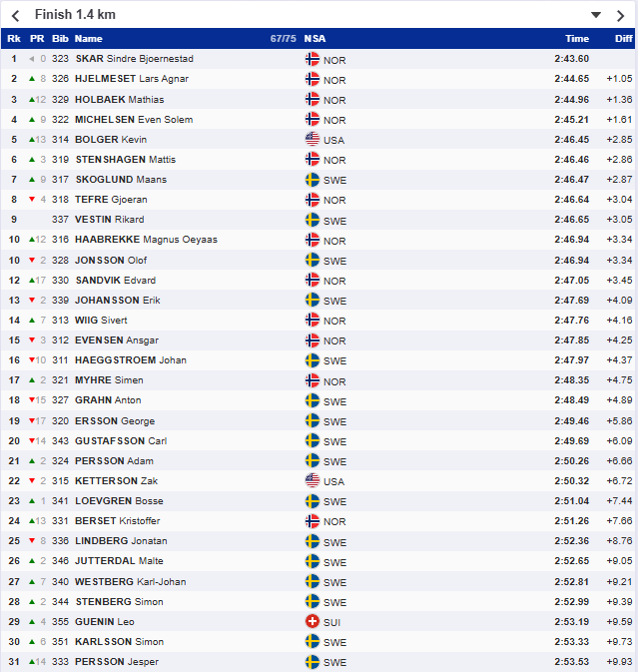Click Norway flag in HOLBAEK Mathias row
The image size is (638, 672).
313,99
